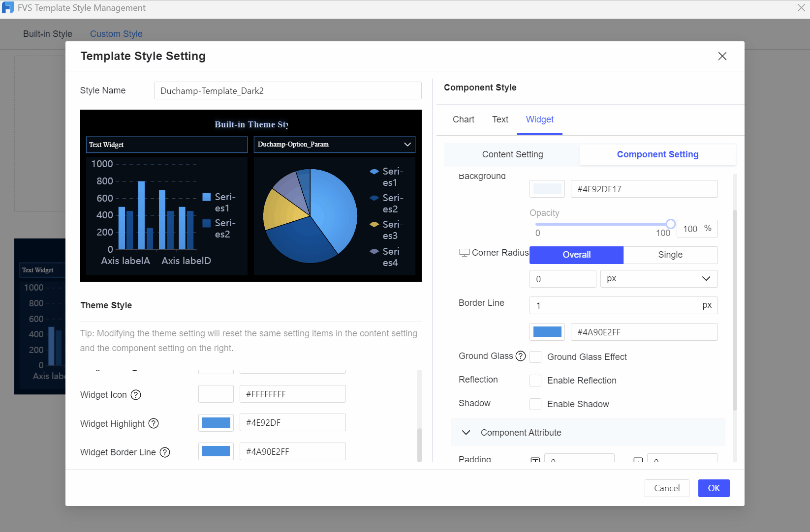
Task: Open the Duchamp-Option_Param dropdown in preview
Action: (x=335, y=145)
